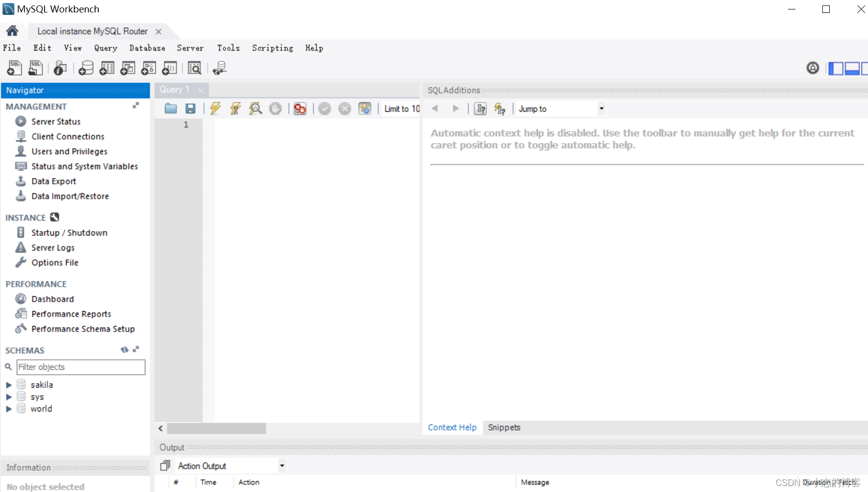This screenshot has height=492, width=868.
Task: Open the Database menu
Action: coord(147,48)
